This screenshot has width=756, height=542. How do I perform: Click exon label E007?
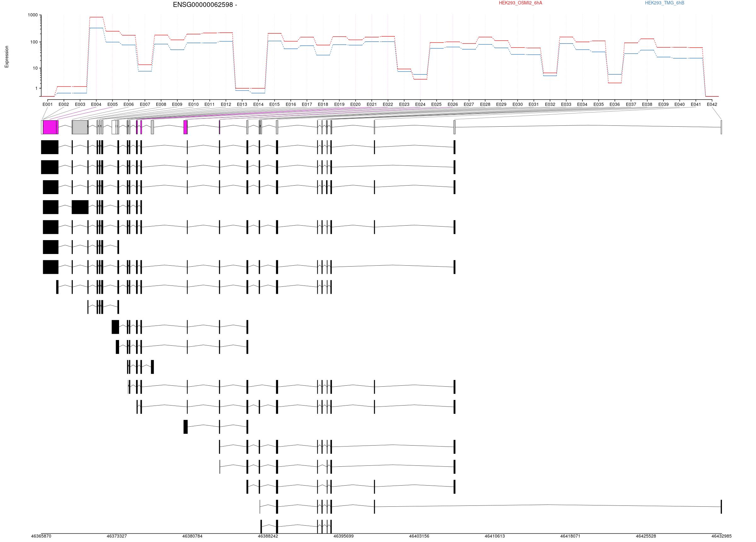tap(145, 104)
